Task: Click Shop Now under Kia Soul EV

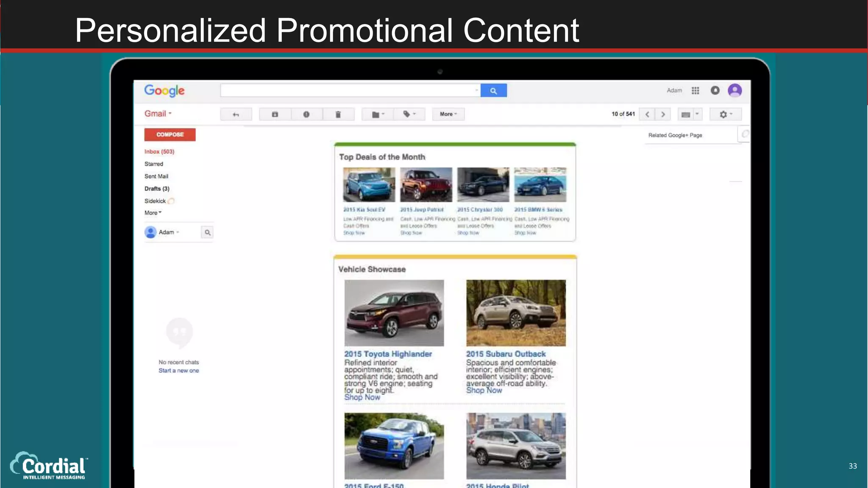Action: tap(354, 233)
